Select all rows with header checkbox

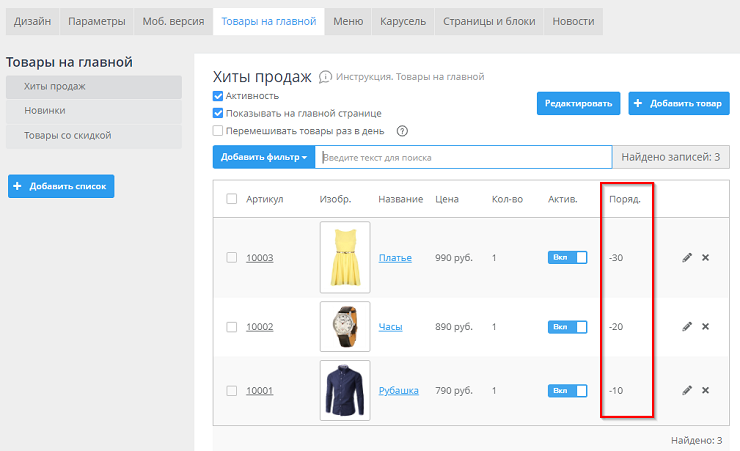[x=232, y=199]
